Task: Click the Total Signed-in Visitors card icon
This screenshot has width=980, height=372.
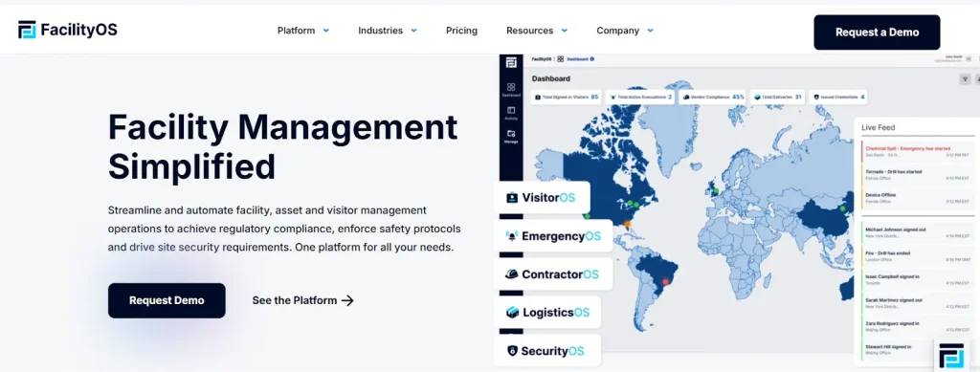Action: point(538,98)
